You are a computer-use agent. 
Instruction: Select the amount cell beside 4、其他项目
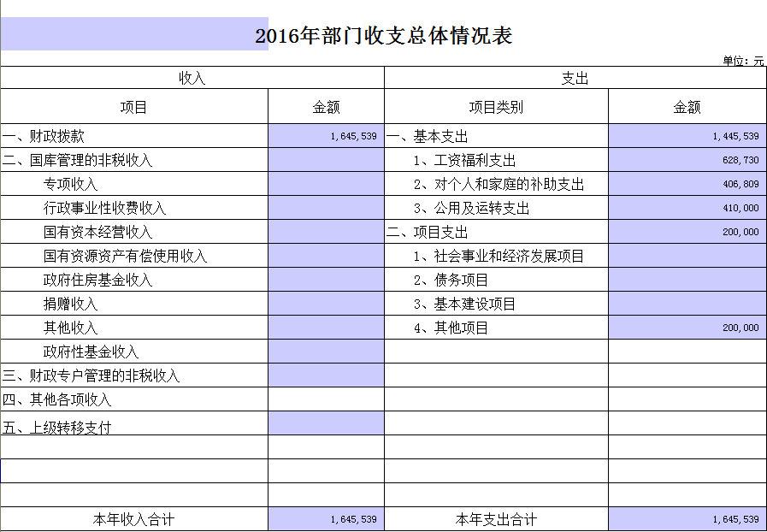[687, 328]
